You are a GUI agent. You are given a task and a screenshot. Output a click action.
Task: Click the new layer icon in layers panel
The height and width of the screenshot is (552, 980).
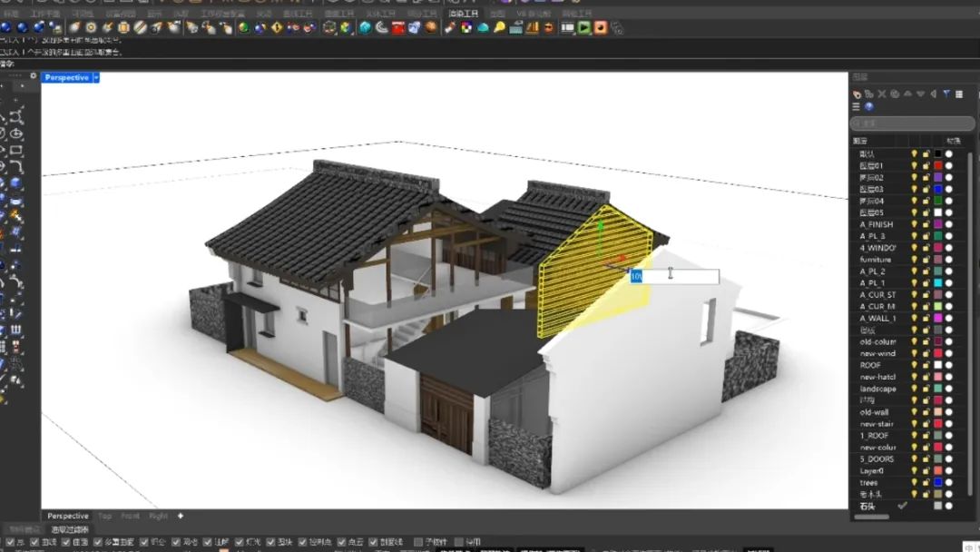[857, 94]
